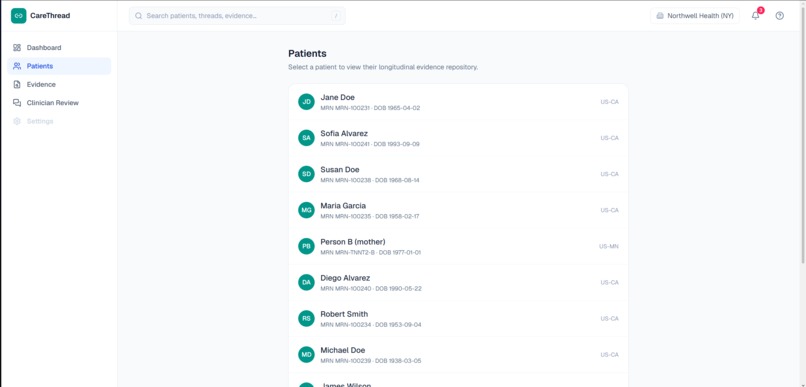Click MRN-100240 text under Diego Alvarez
Screen dimensions: 806x387
352,289
